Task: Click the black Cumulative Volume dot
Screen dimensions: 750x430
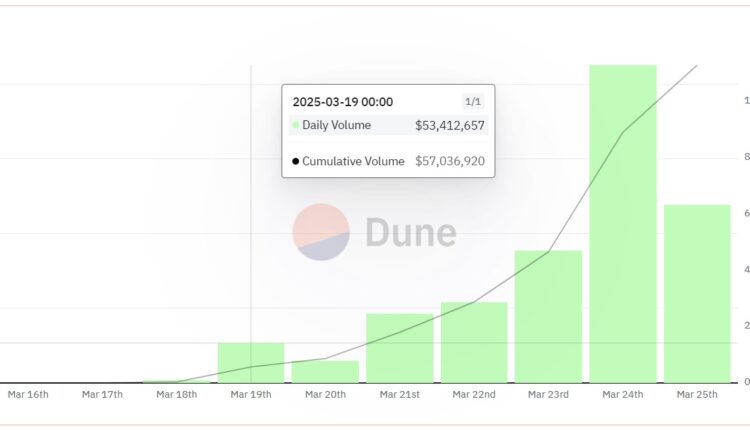Action: [295, 161]
